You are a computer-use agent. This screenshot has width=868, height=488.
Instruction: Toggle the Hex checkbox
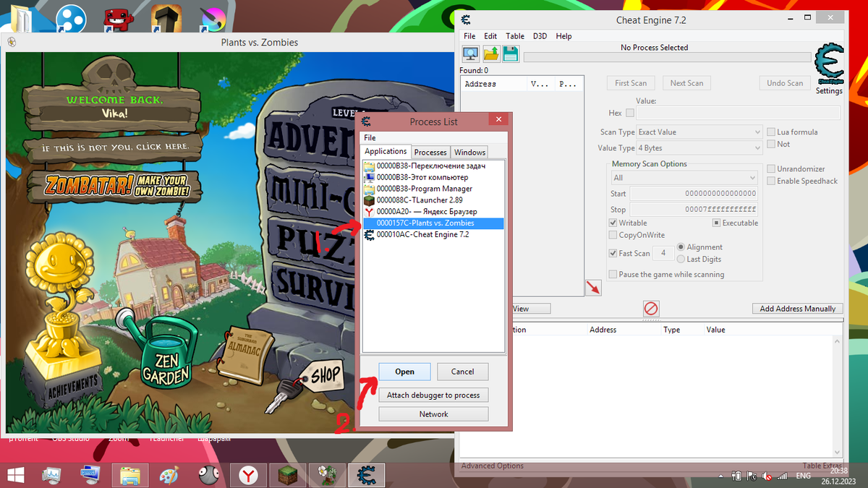click(630, 113)
